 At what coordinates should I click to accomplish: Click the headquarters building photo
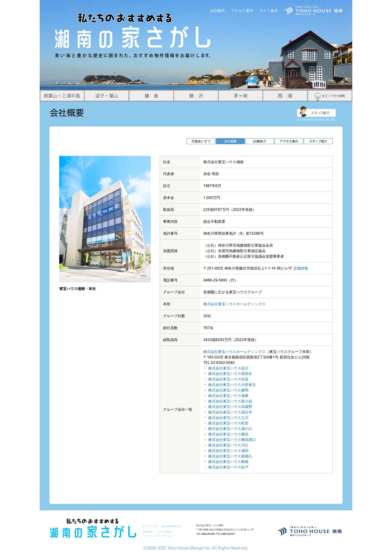coord(105,219)
